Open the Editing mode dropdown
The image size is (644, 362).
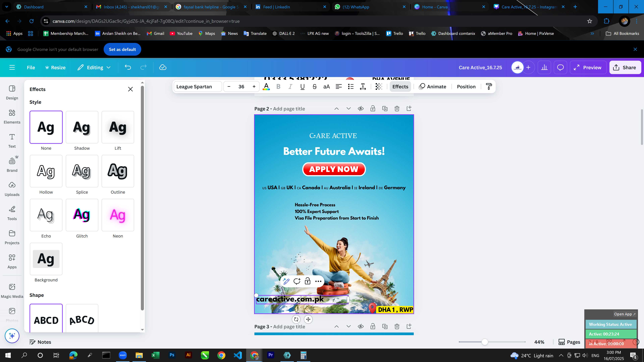point(94,67)
